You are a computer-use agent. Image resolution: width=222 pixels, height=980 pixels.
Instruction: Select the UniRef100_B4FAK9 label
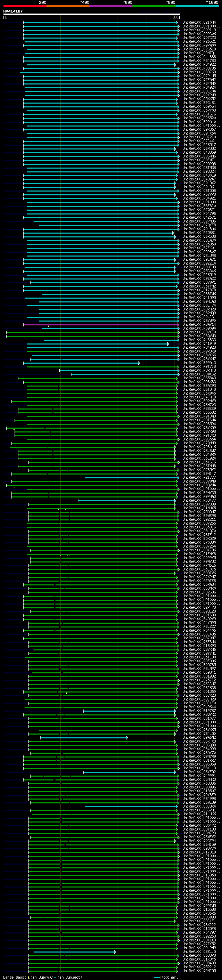pyautogui.click(x=199, y=398)
